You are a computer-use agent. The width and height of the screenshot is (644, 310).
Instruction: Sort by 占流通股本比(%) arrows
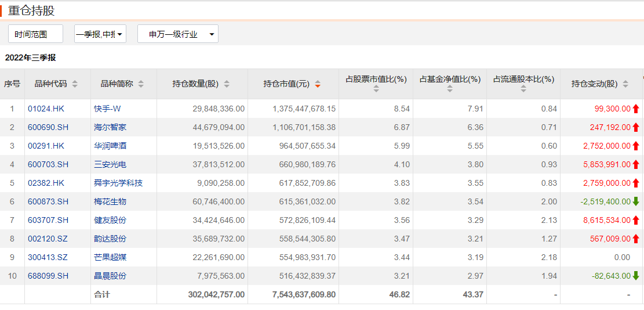coord(523,89)
